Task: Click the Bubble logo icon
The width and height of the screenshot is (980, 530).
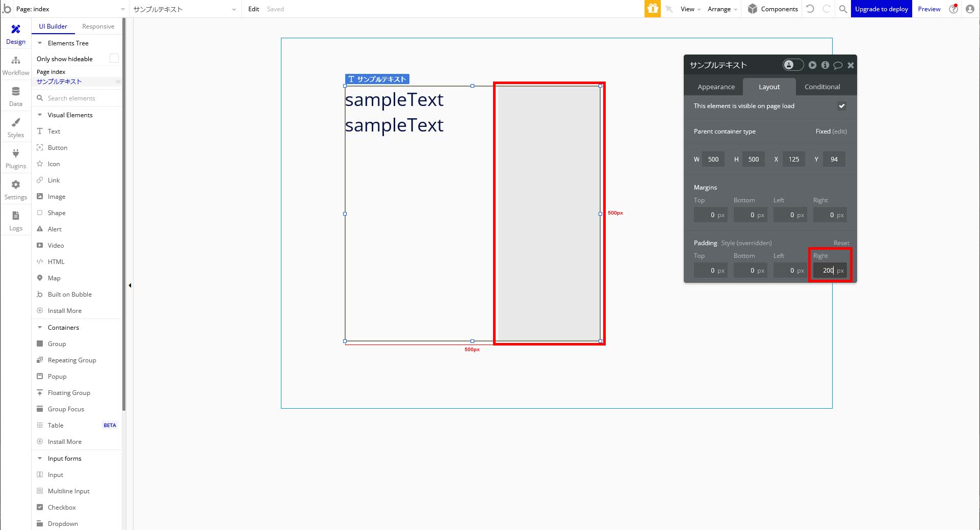Action: [7, 9]
